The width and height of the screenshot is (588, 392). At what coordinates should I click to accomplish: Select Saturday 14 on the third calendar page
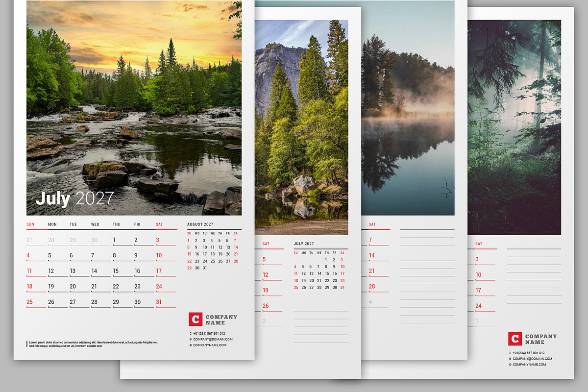tap(372, 255)
